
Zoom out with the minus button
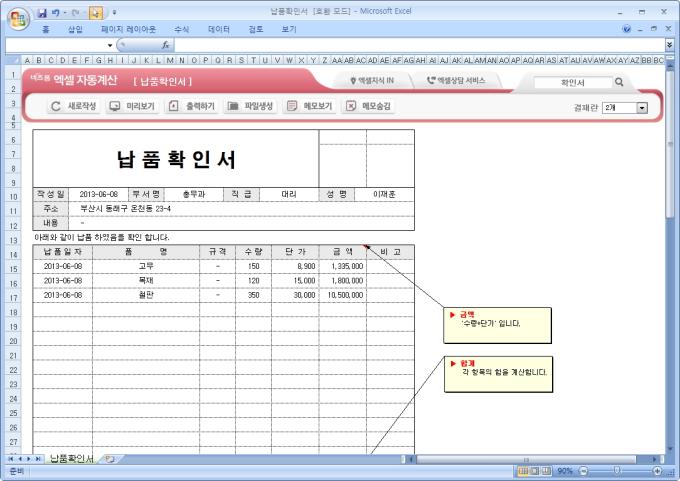[583, 471]
